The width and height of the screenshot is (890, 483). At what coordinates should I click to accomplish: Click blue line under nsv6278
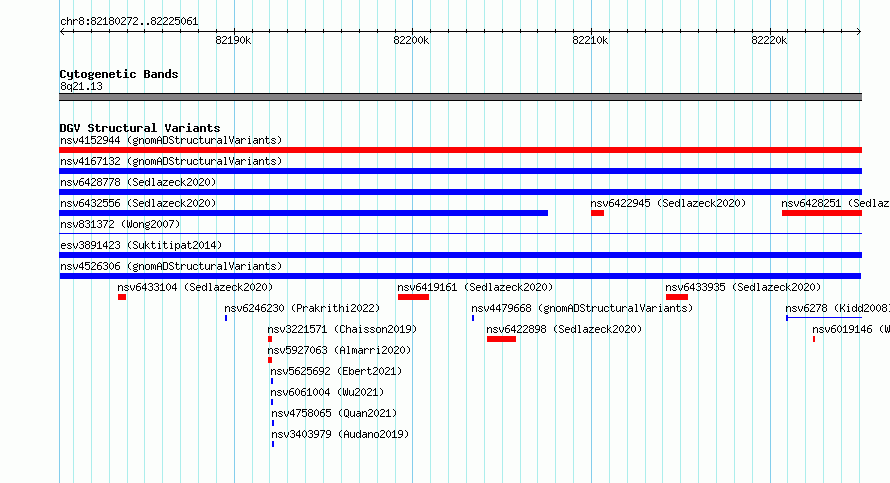824,318
